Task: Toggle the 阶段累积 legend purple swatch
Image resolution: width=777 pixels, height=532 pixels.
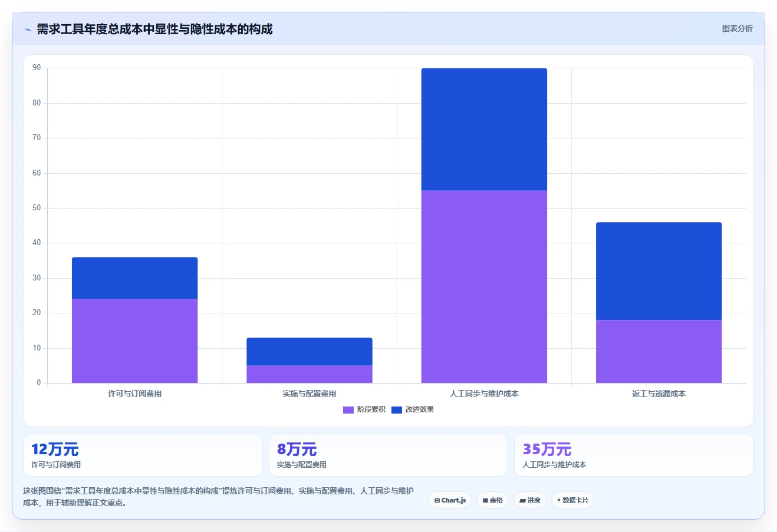Action: (348, 409)
